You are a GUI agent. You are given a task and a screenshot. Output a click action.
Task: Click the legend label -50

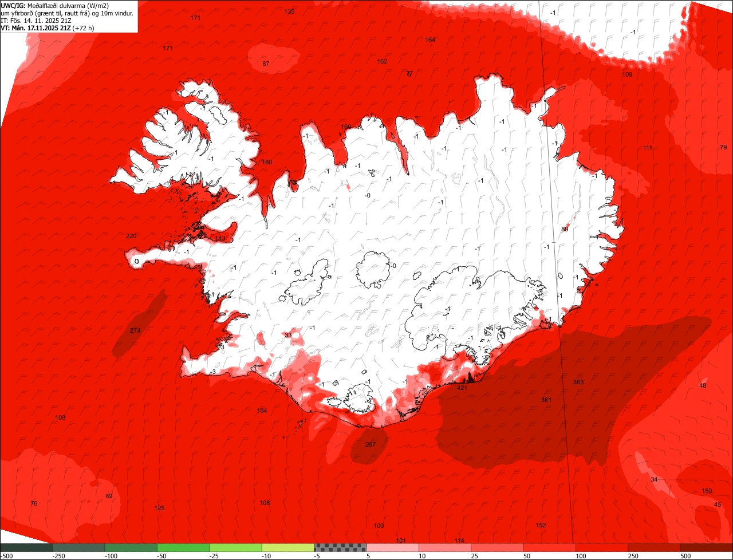click(162, 556)
